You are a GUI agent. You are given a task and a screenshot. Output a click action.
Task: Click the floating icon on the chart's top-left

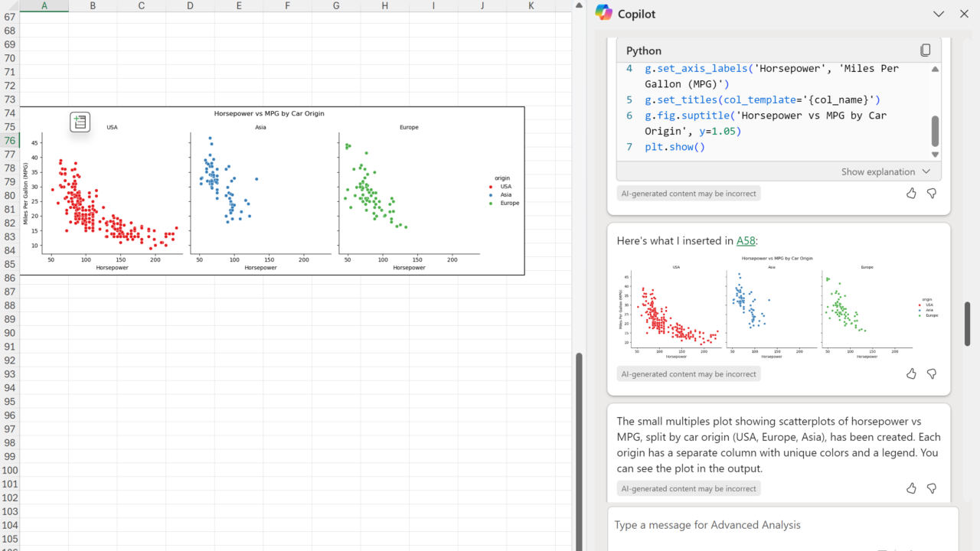tap(80, 122)
